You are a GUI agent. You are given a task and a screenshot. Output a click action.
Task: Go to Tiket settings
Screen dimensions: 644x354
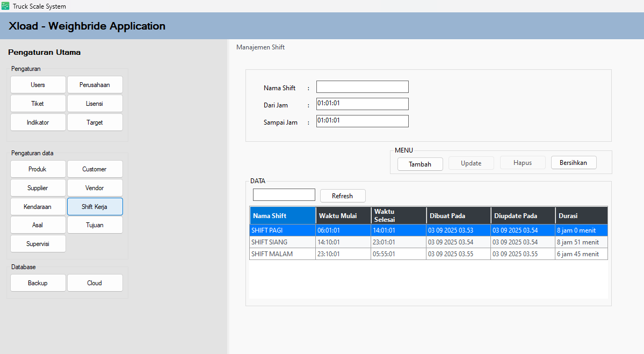pyautogui.click(x=38, y=104)
